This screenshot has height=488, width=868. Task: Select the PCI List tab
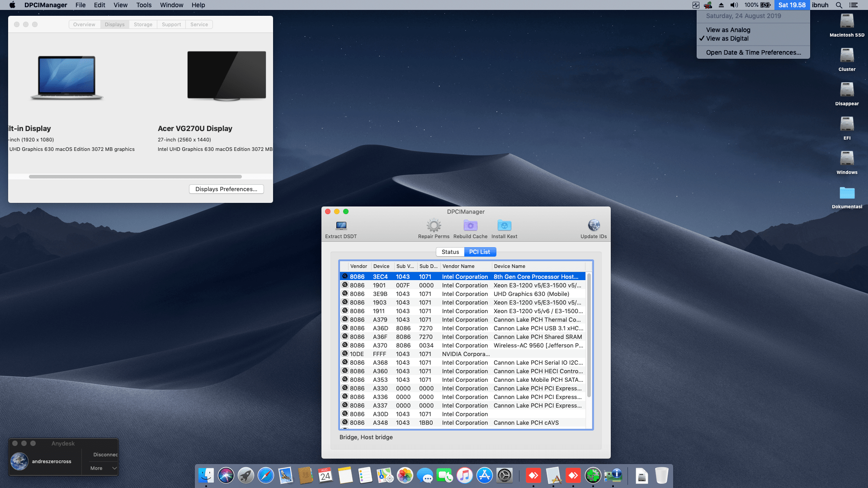click(480, 252)
